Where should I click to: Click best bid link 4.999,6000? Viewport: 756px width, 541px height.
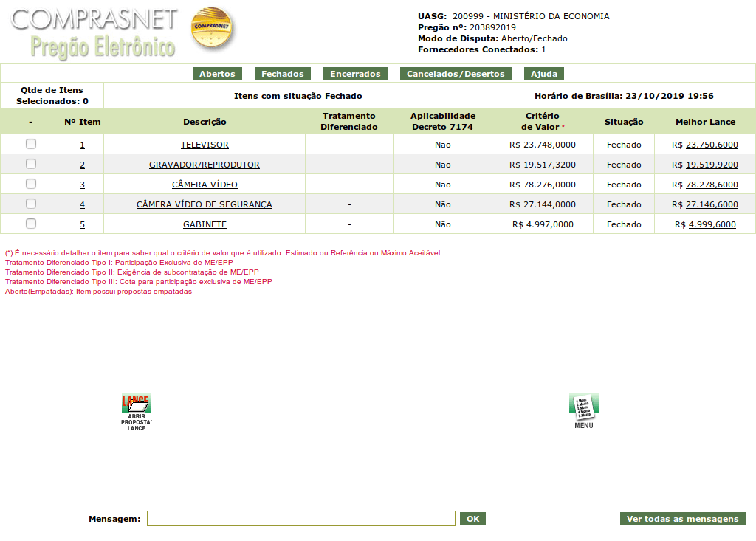(x=712, y=224)
